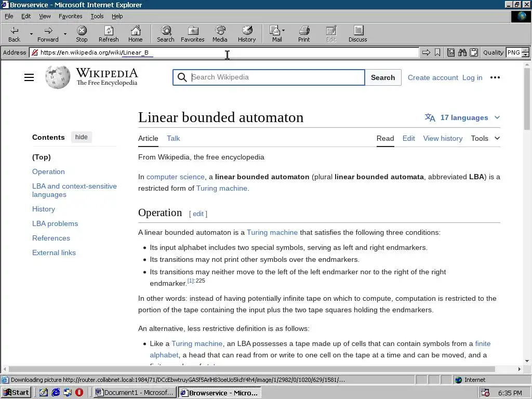Click the Show Desktop quick launch icon
The height and width of the screenshot is (399, 532).
tap(44, 393)
